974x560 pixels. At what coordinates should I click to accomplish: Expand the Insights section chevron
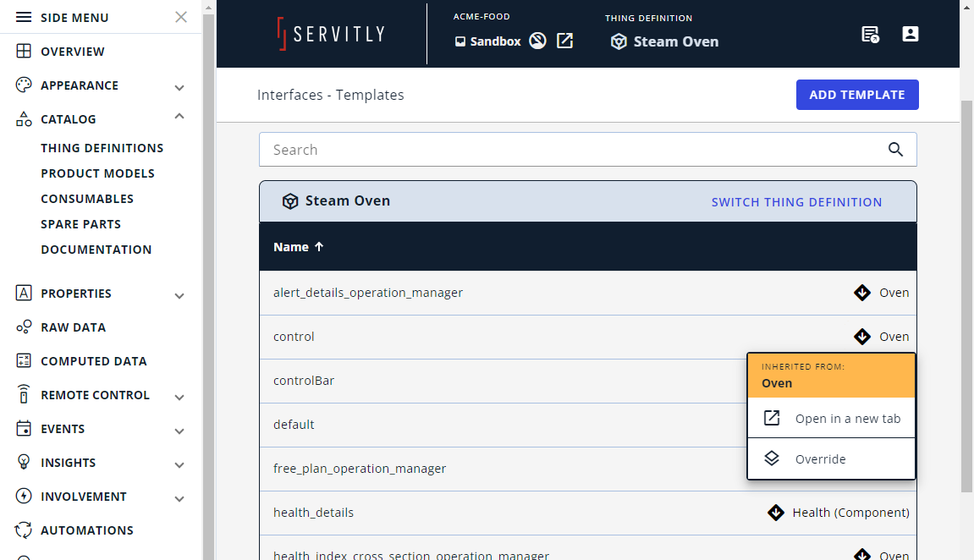tap(179, 465)
